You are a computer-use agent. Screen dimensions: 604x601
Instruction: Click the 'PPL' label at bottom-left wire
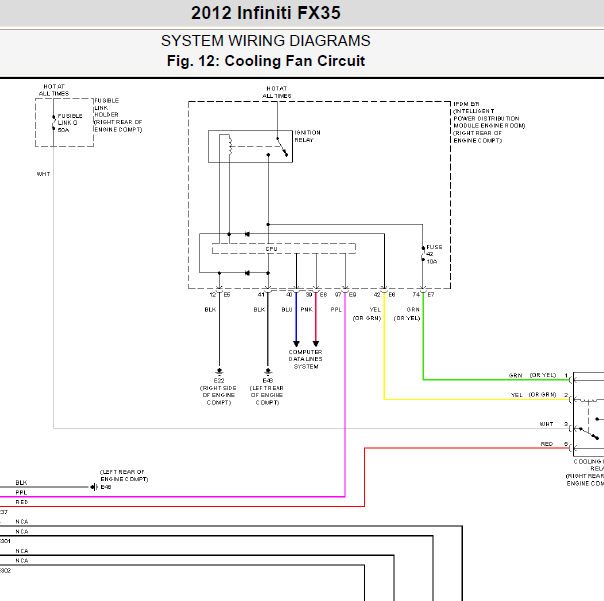pyautogui.click(x=22, y=492)
